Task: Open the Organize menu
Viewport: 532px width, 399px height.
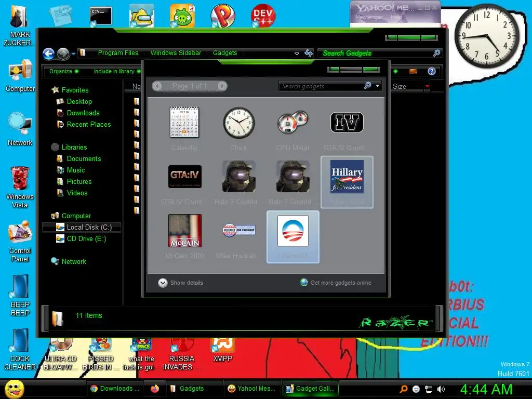Action: pyautogui.click(x=63, y=71)
